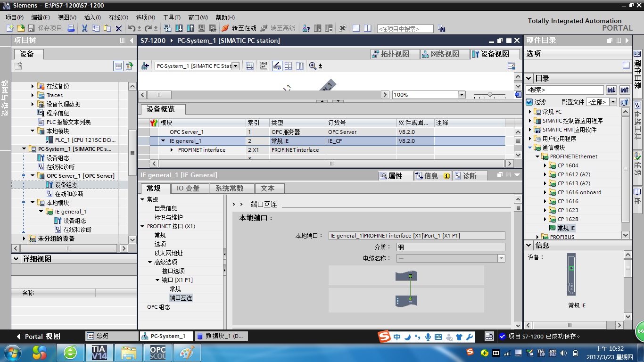
Task: Click the Print icon in the toolbar
Action: pos(71,28)
